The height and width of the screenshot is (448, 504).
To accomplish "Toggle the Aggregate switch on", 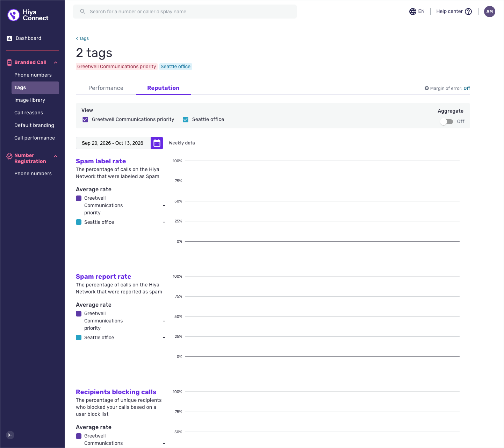I will coord(447,122).
